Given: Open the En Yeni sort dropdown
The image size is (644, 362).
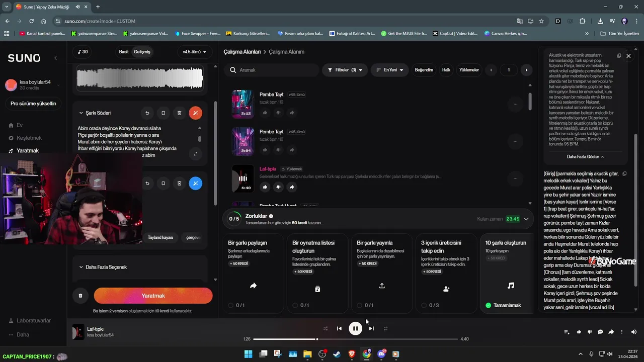Looking at the screenshot, I should click(x=390, y=70).
